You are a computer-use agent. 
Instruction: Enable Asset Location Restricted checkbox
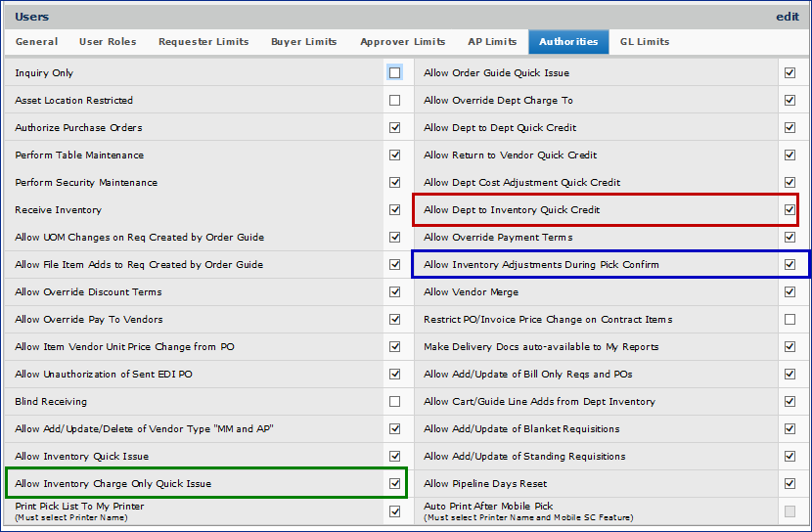pyautogui.click(x=394, y=100)
